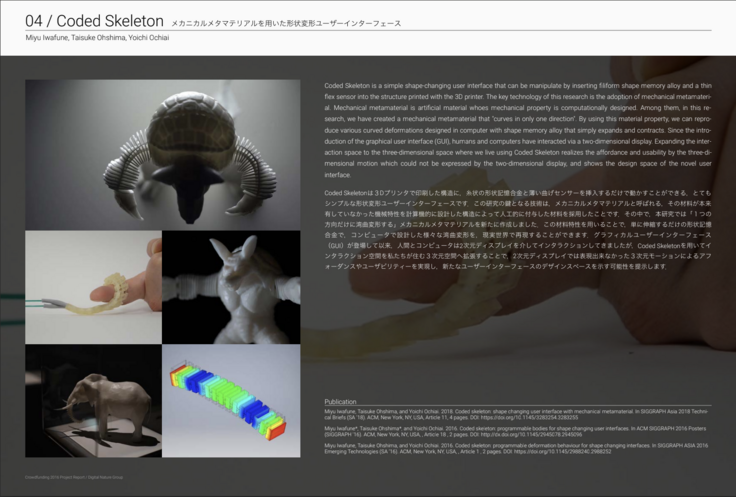Open the rainbow-colored deformation simulation image
This screenshot has height=497, width=736.
(x=232, y=399)
